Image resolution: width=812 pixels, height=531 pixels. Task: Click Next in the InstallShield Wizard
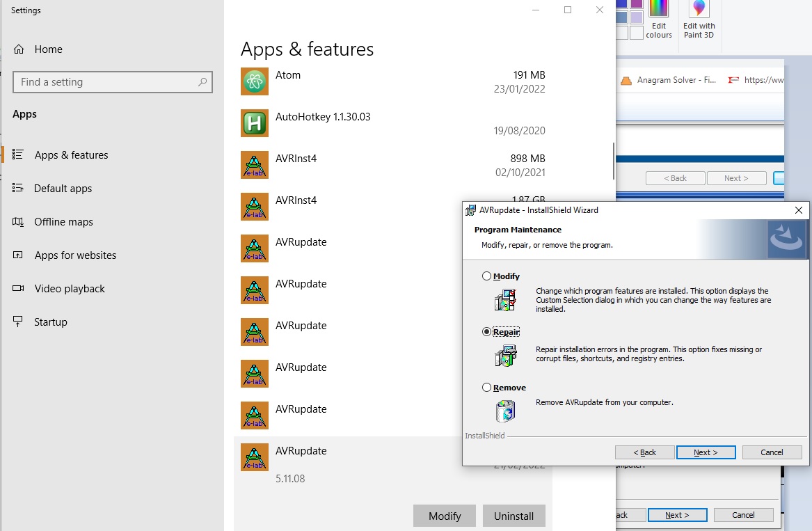tap(706, 452)
